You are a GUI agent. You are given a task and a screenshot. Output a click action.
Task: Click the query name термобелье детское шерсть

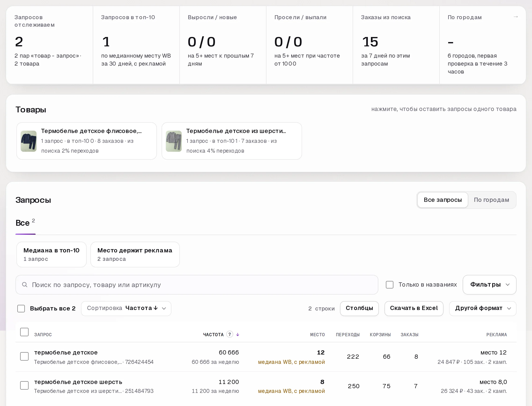pyautogui.click(x=78, y=382)
